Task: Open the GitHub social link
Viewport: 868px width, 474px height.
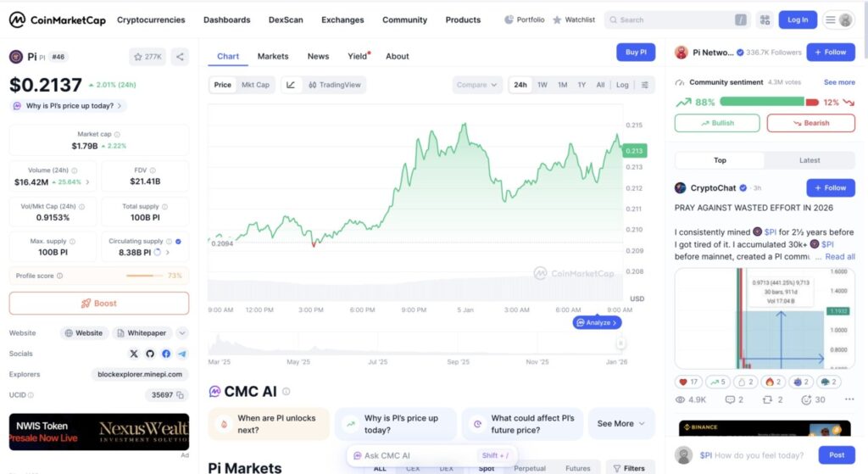Action: coord(150,354)
